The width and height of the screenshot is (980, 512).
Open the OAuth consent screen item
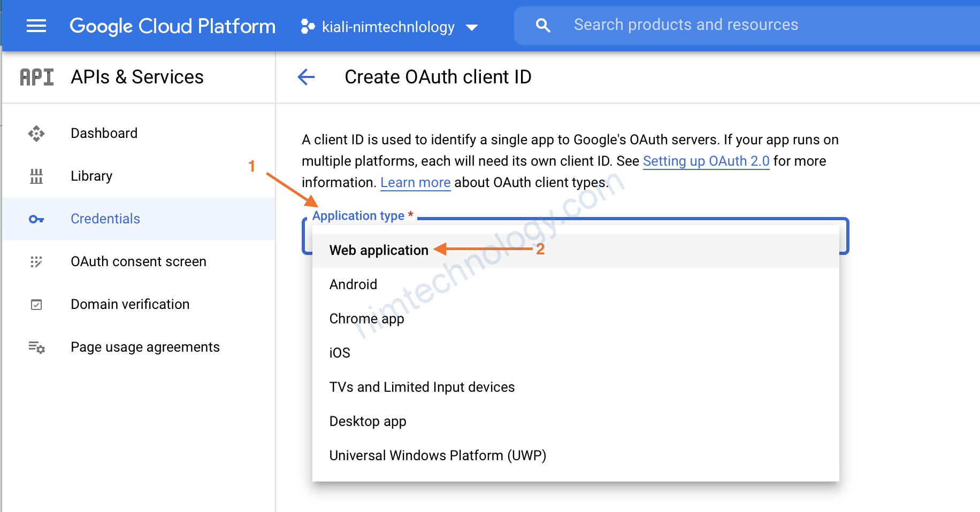coord(139,261)
